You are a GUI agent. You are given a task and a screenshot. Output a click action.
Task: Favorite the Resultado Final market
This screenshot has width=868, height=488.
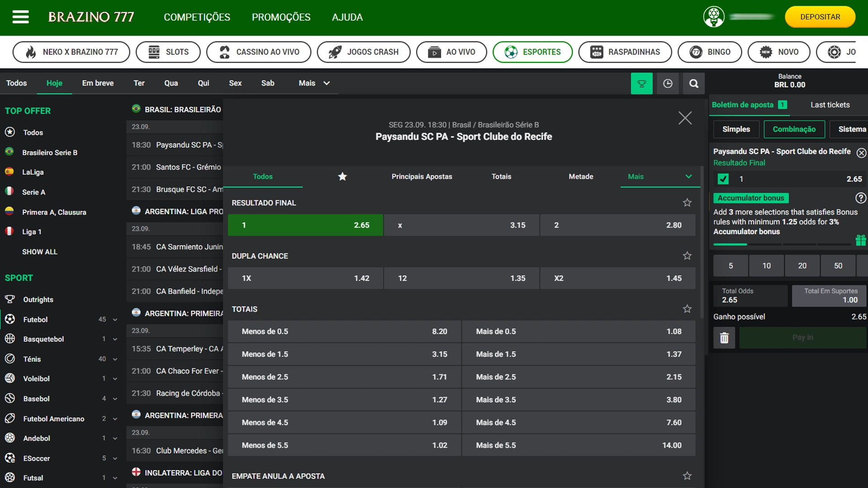[687, 202]
